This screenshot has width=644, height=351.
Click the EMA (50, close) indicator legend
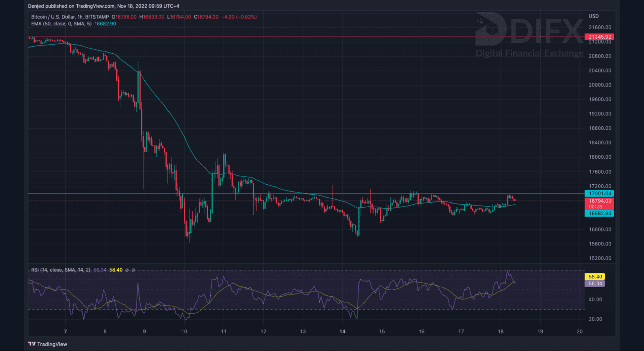[61, 24]
